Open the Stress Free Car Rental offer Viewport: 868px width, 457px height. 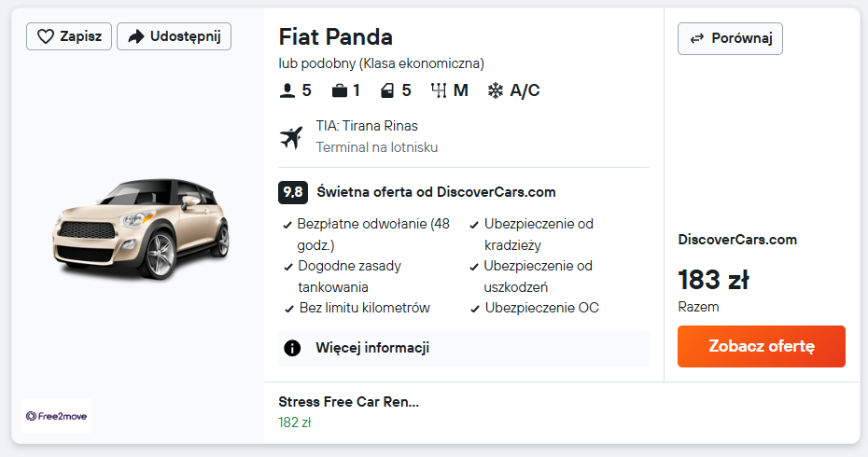(x=348, y=402)
